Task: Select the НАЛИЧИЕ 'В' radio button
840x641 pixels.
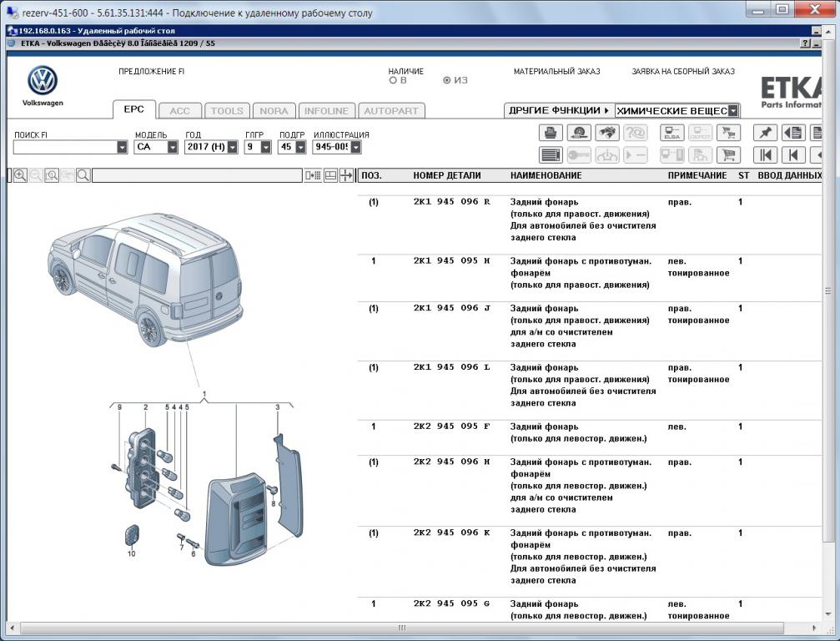Action: [x=393, y=80]
